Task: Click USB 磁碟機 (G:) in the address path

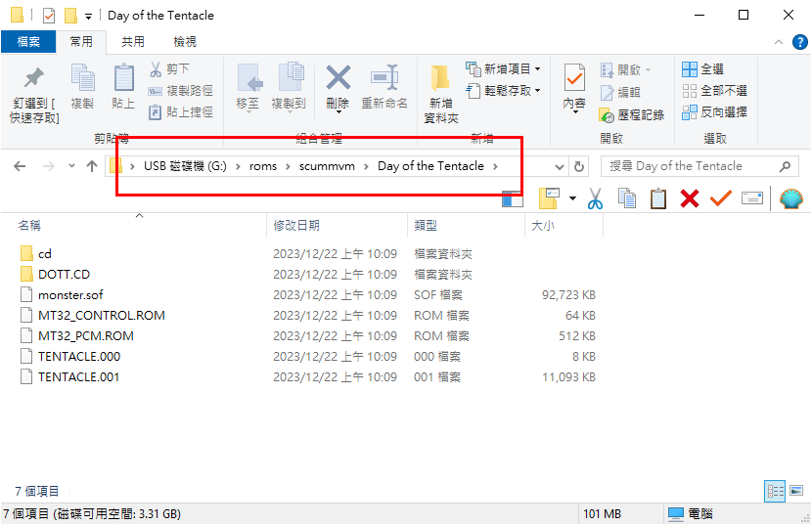Action: click(185, 166)
